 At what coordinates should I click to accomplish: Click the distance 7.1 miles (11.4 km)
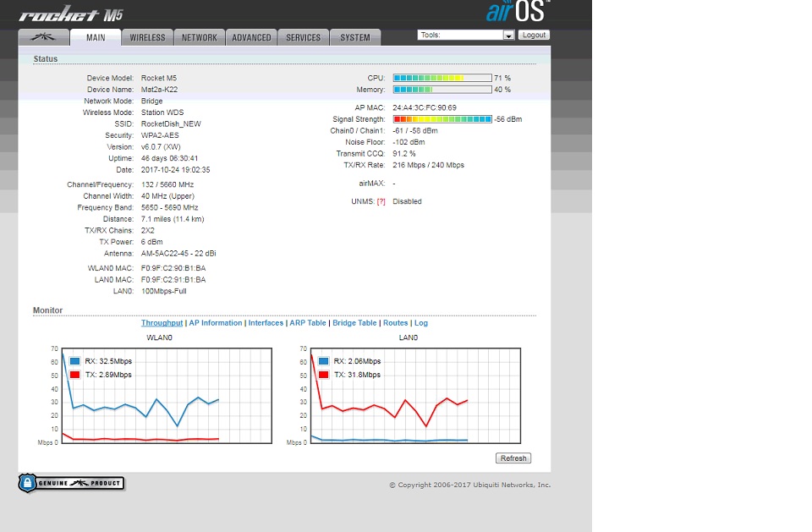click(x=173, y=219)
